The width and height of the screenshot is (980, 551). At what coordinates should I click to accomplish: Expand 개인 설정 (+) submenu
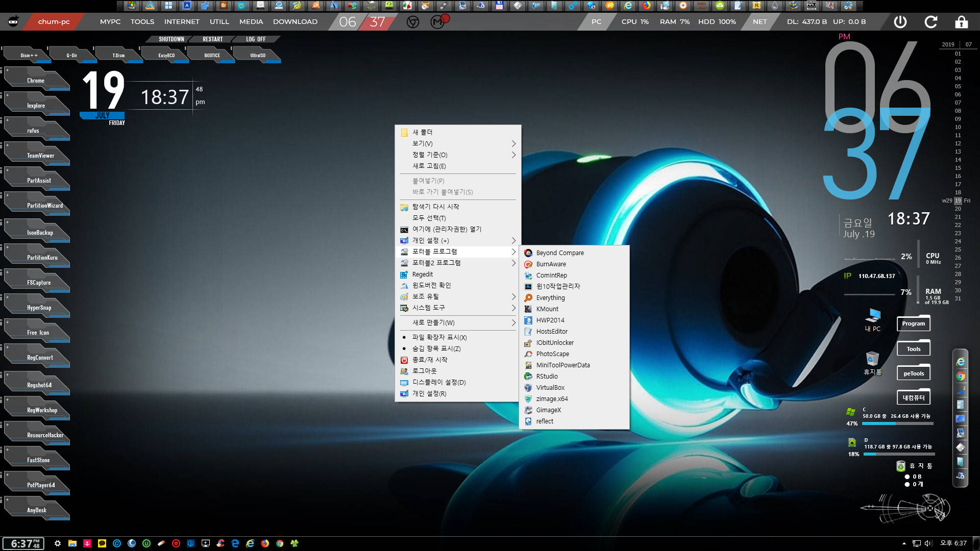[458, 241]
